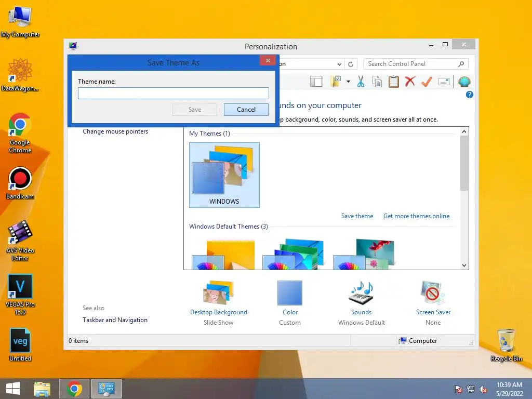Click the Action Center flag tray icon
The width and height of the screenshot is (532, 399).
[x=458, y=389]
